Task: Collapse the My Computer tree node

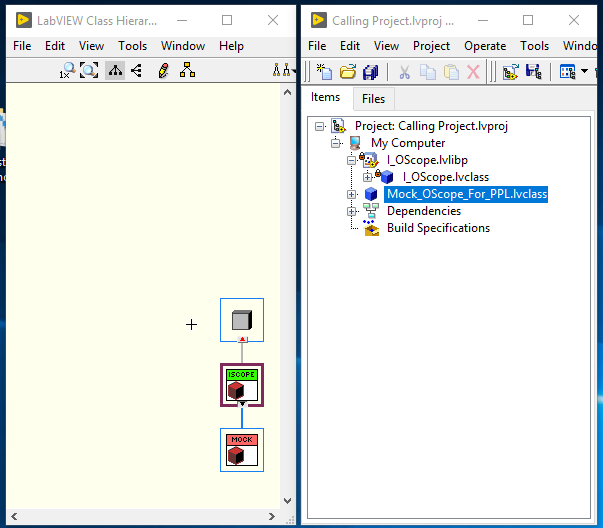Action: 336,143
